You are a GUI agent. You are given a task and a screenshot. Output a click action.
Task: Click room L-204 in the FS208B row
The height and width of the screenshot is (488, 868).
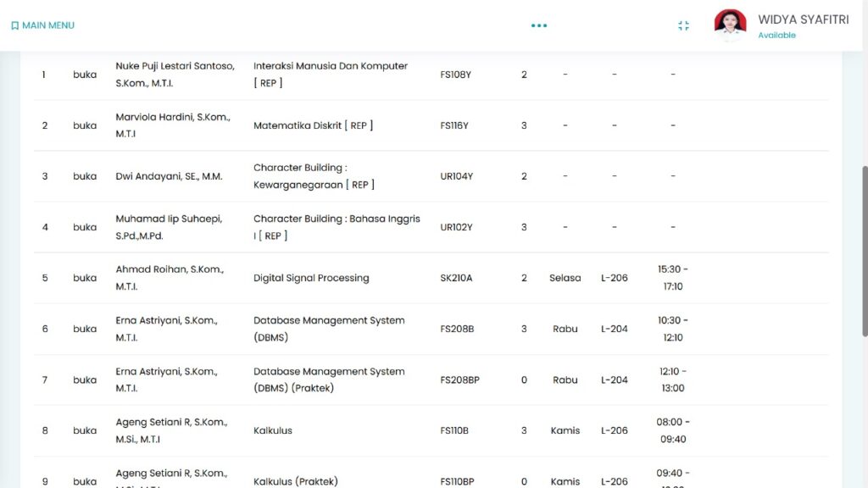[614, 329]
